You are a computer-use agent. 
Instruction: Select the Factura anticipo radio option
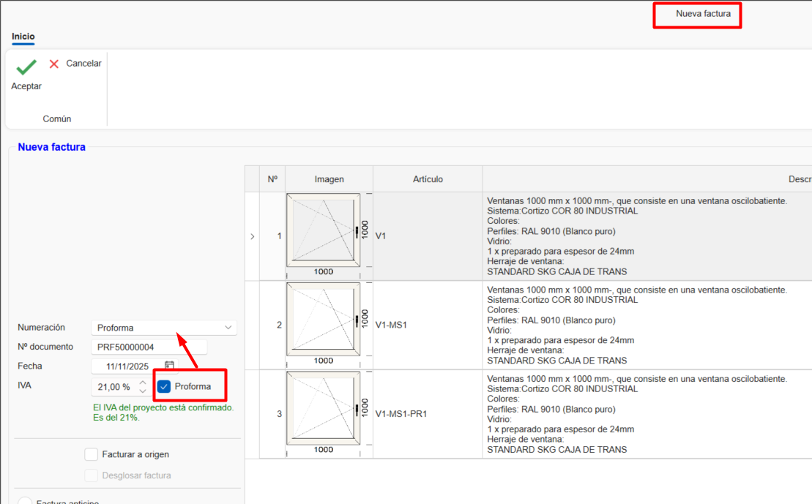click(x=24, y=502)
